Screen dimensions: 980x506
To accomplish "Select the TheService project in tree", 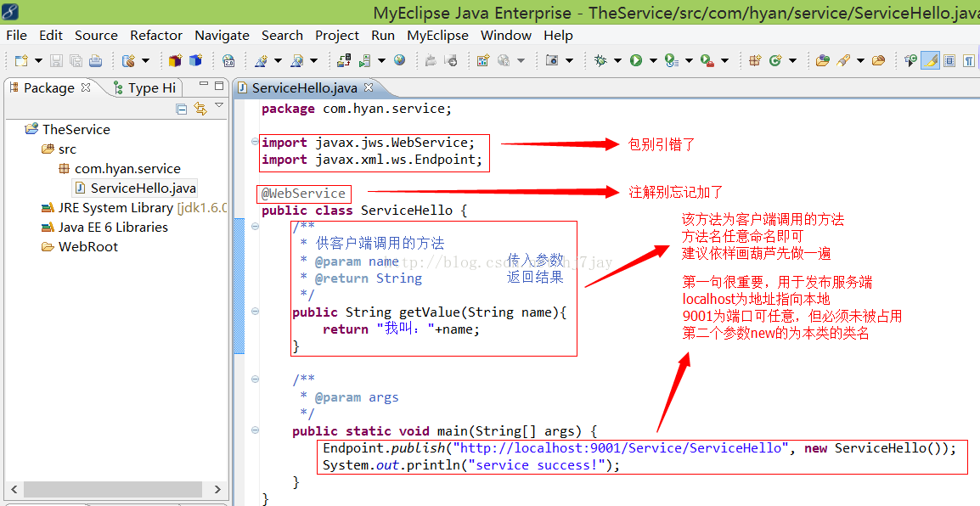I will pos(67,129).
